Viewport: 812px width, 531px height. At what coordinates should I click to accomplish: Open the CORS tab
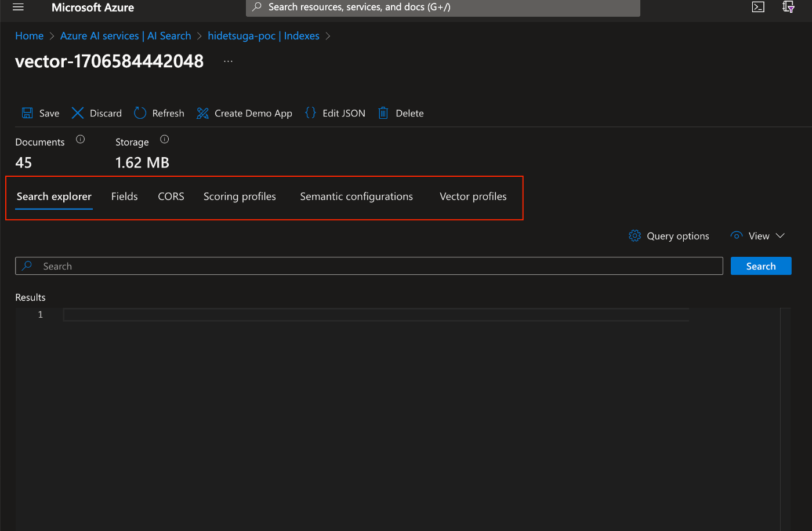click(171, 197)
